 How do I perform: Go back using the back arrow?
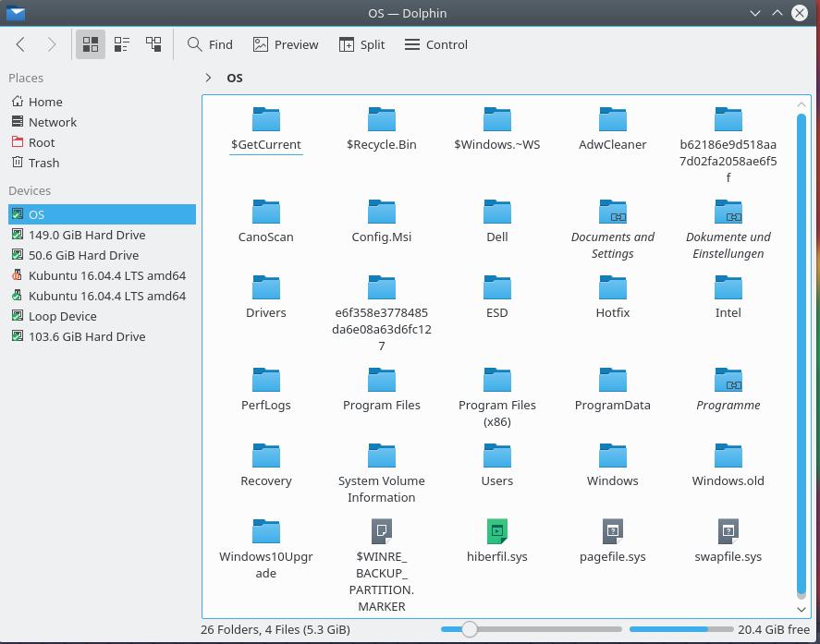coord(20,44)
